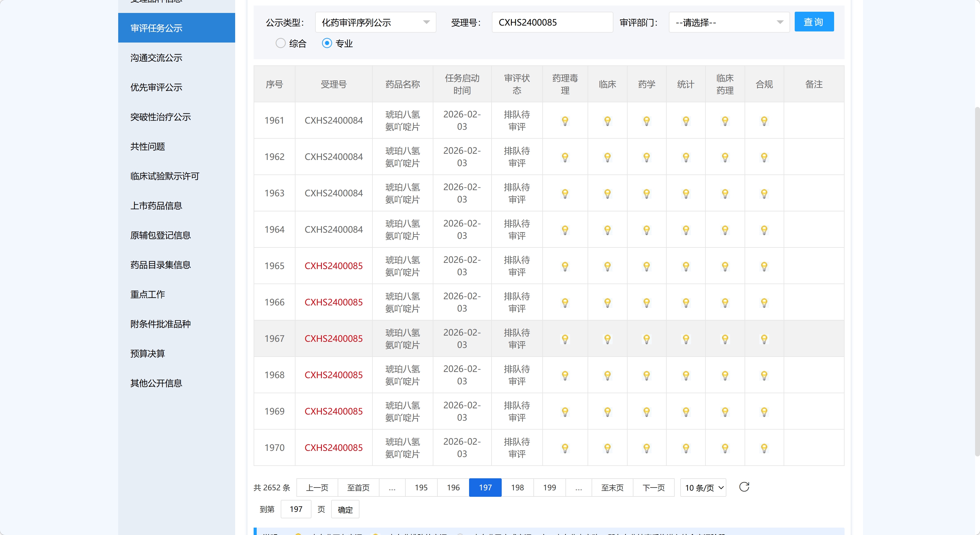Open the 公示类型 dropdown
The width and height of the screenshot is (980, 535).
pyautogui.click(x=375, y=22)
